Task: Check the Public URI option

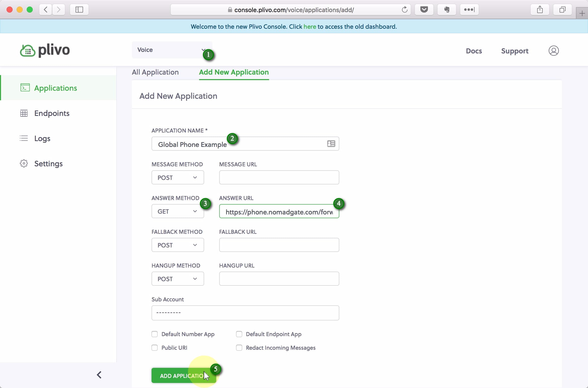Action: [x=155, y=348]
